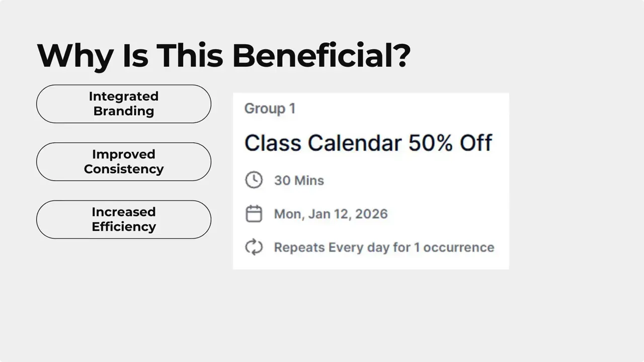Click the Class Calendar 50% Off title
The height and width of the screenshot is (362, 644).
pos(368,143)
